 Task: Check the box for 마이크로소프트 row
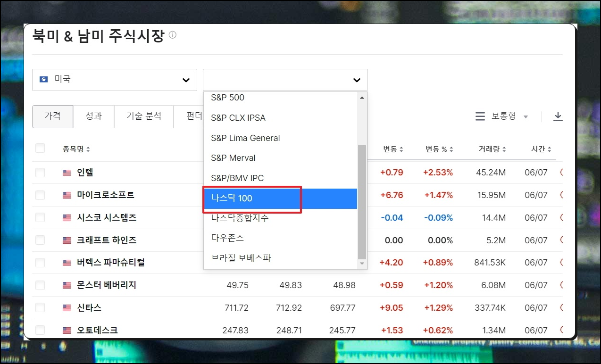click(40, 195)
